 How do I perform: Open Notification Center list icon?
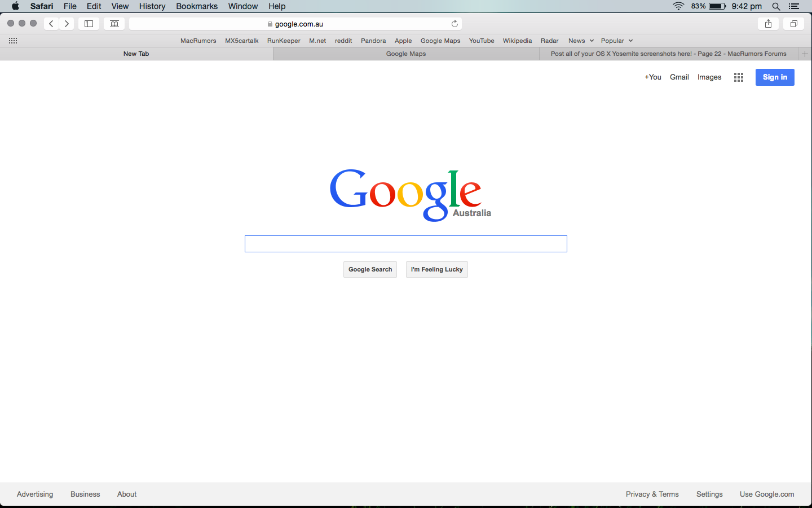794,6
